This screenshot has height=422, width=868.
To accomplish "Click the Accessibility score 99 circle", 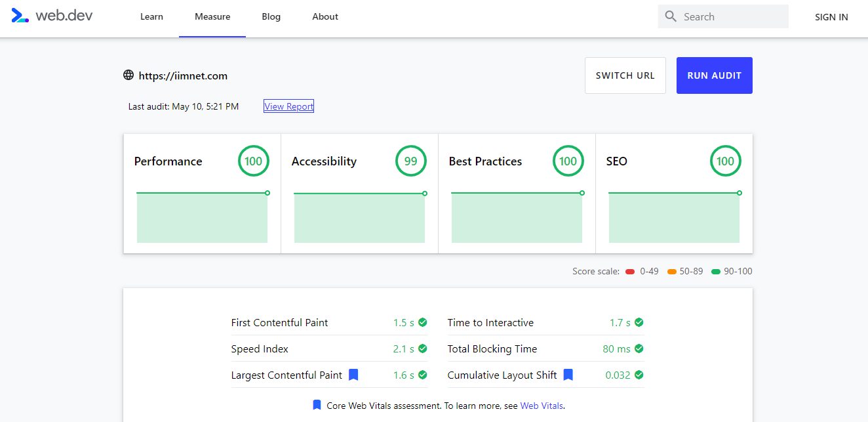I will tap(411, 161).
